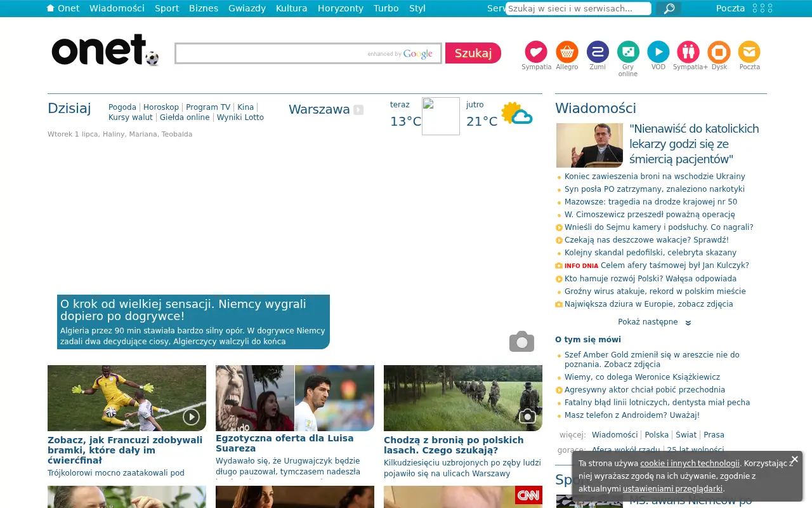
Task: Click the top bar search input field
Action: click(x=579, y=8)
